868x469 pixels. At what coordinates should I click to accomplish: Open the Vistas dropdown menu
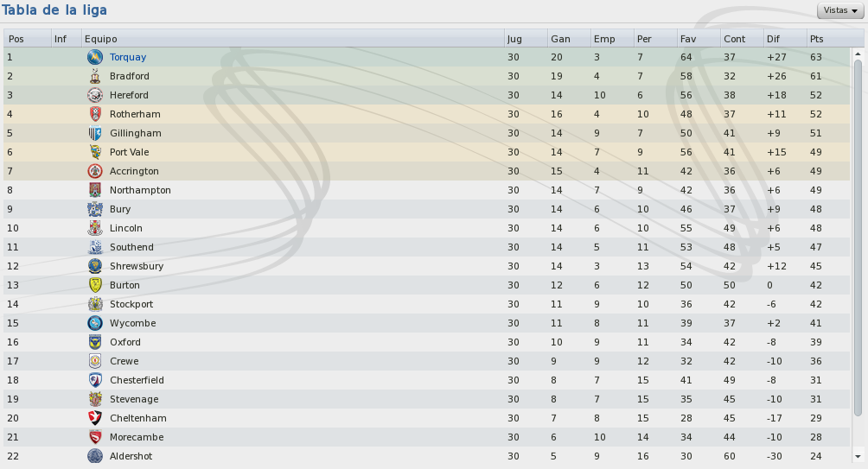840,10
